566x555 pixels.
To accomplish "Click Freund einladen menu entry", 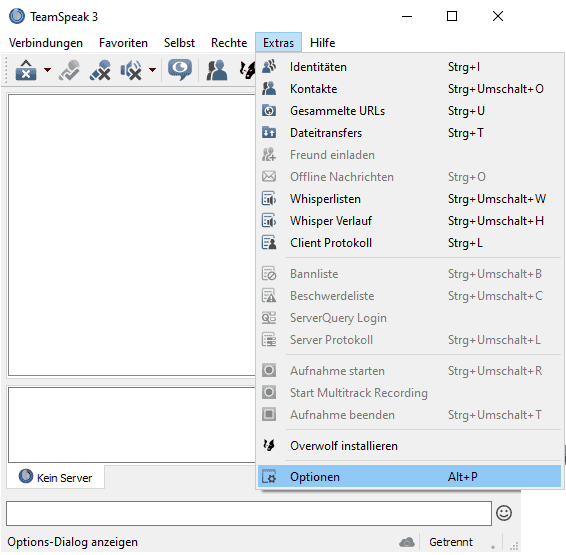I will [409, 155].
